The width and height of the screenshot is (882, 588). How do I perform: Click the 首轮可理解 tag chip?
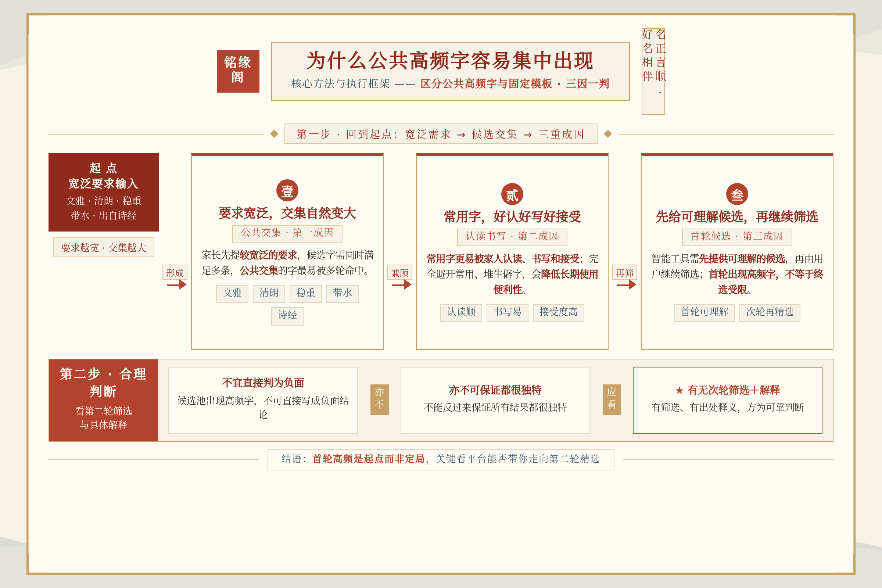pos(704,313)
